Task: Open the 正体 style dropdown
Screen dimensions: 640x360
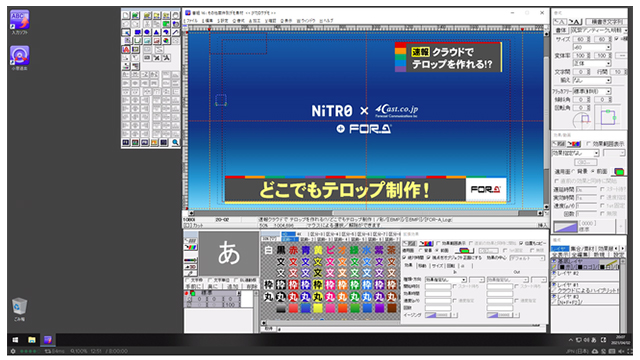Action: pos(591,63)
